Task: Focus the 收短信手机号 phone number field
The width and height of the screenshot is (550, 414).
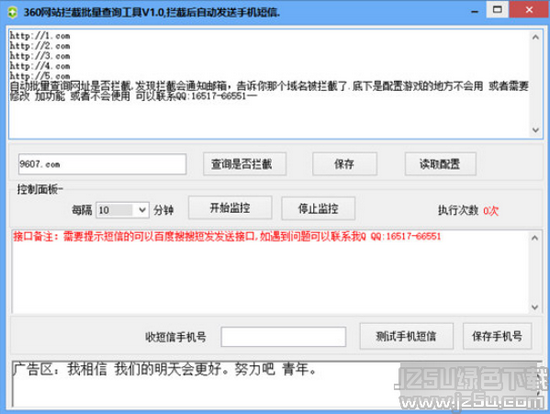Action: (x=283, y=337)
